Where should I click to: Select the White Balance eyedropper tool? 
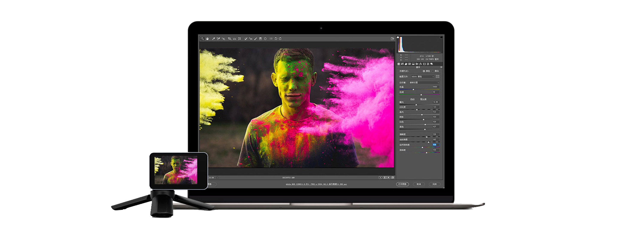pyautogui.click(x=214, y=39)
